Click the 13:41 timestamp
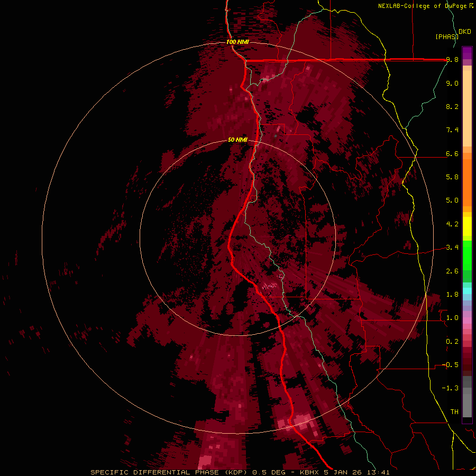The width and height of the screenshot is (476, 476). tap(379, 472)
